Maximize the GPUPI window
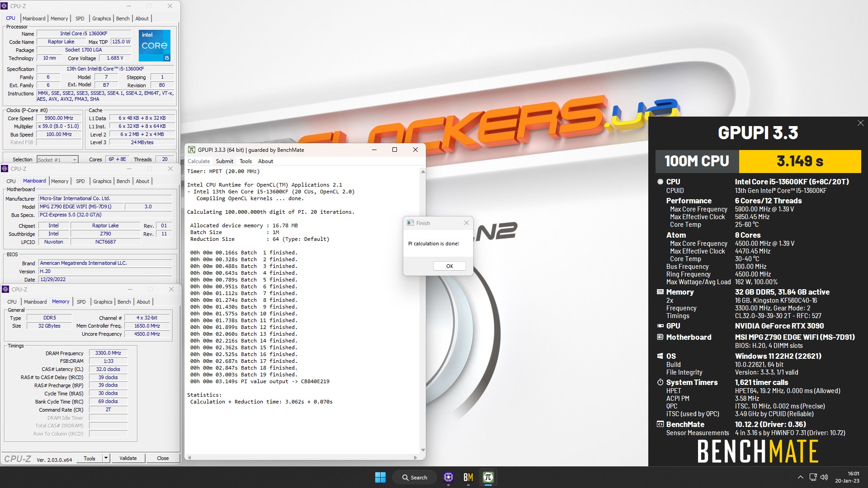This screenshot has height=488, width=868. point(395,150)
